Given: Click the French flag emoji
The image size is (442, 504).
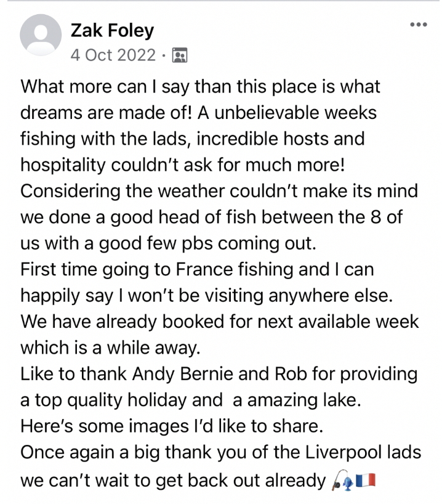Looking at the screenshot, I should coord(365,481).
